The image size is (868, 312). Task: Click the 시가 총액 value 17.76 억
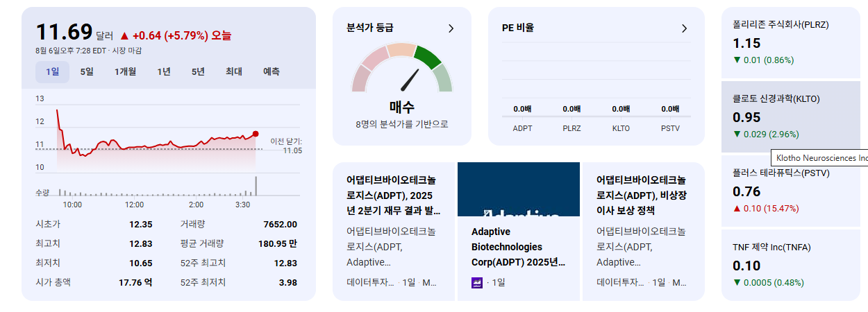click(135, 282)
